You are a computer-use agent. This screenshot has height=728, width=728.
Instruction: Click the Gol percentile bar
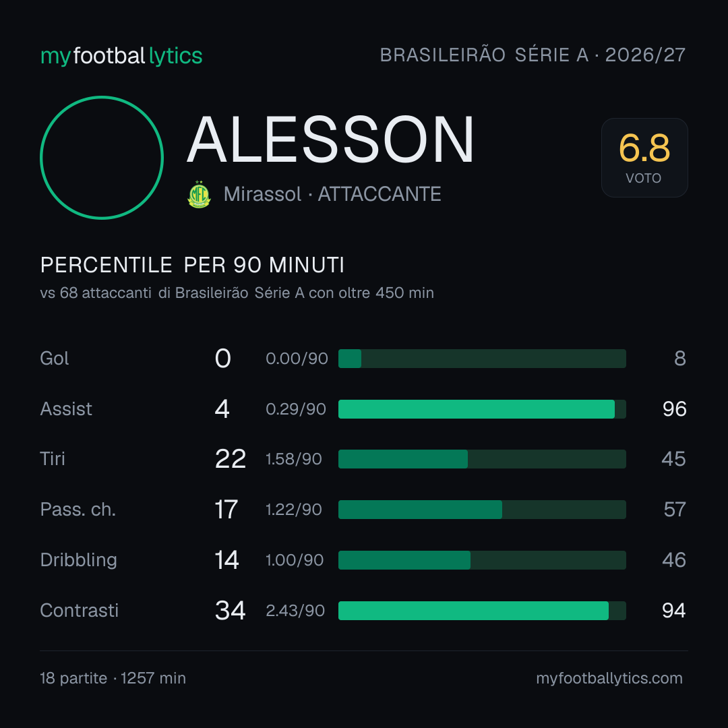tap(482, 359)
